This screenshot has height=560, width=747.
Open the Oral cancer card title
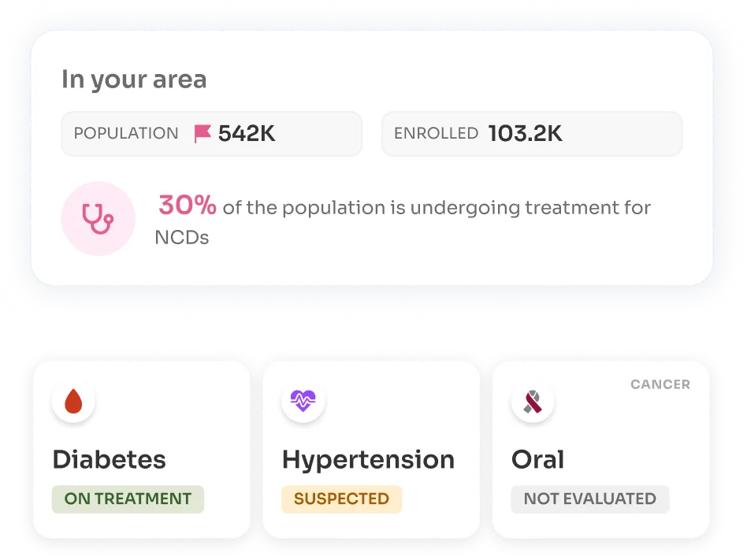[x=538, y=459]
